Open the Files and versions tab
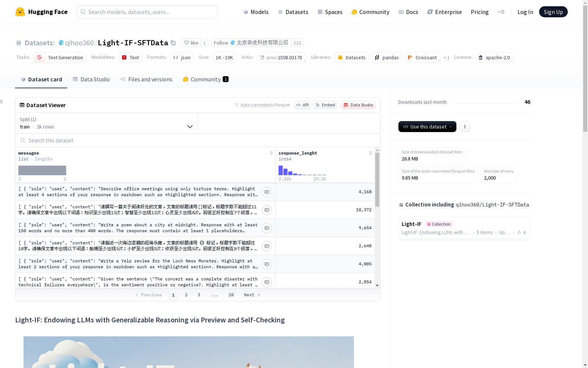The width and height of the screenshot is (588, 368). click(146, 79)
